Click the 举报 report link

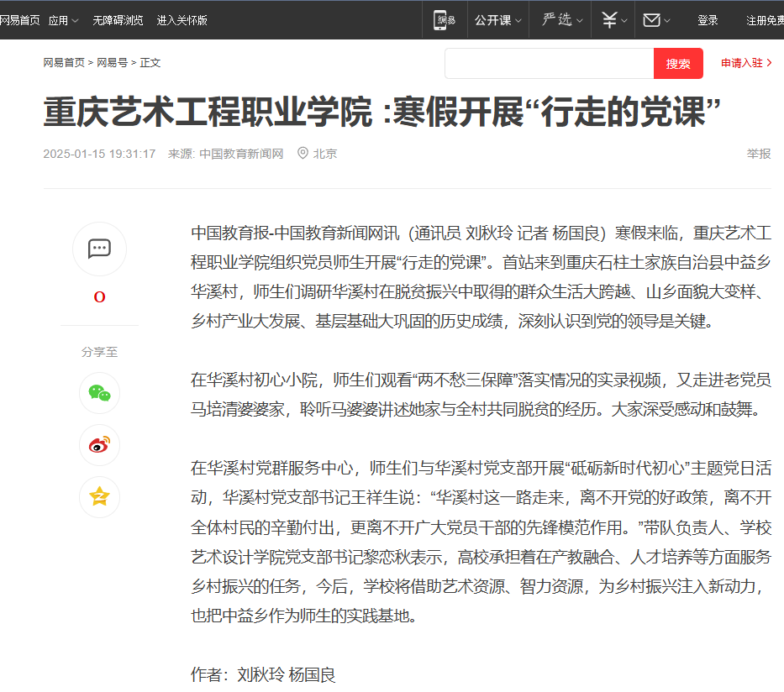[758, 154]
